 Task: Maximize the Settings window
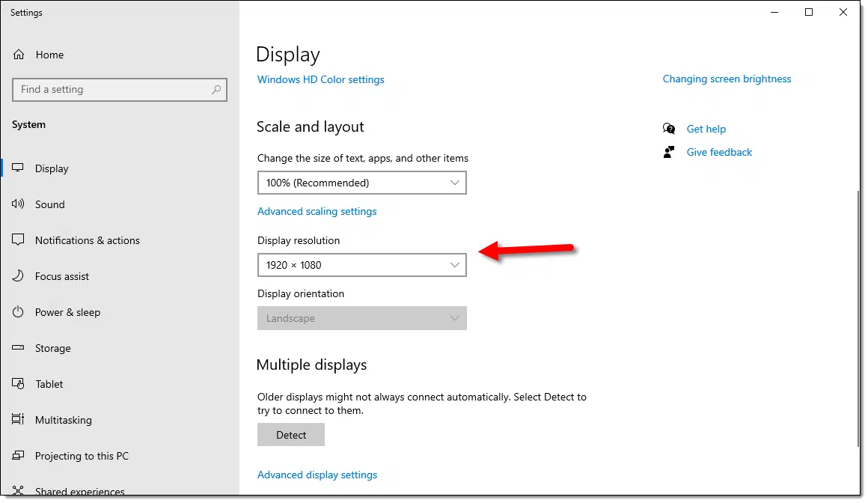(809, 12)
